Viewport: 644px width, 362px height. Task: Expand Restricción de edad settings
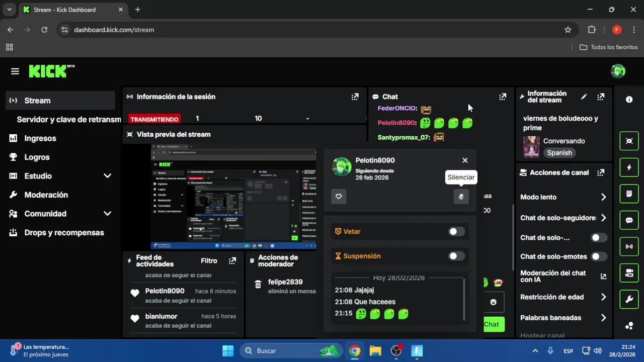603,297
